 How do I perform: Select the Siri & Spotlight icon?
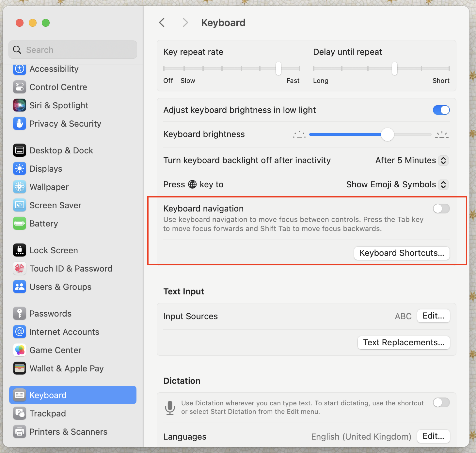click(20, 105)
